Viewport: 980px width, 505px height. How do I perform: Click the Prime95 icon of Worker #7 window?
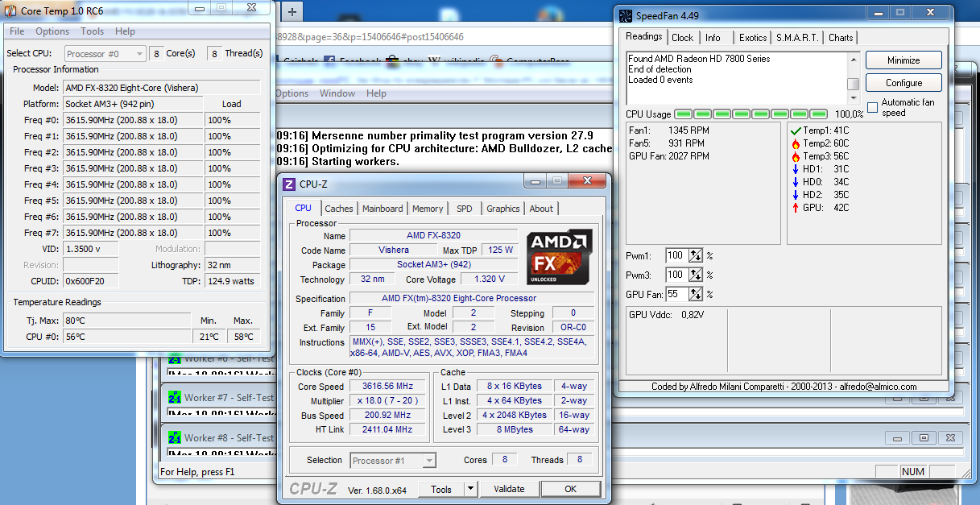175,397
